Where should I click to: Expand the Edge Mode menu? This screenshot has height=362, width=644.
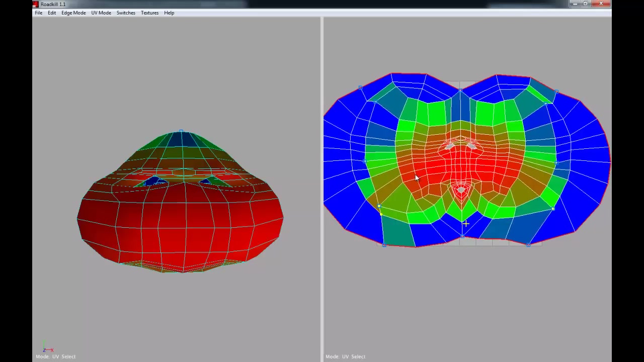click(x=73, y=13)
